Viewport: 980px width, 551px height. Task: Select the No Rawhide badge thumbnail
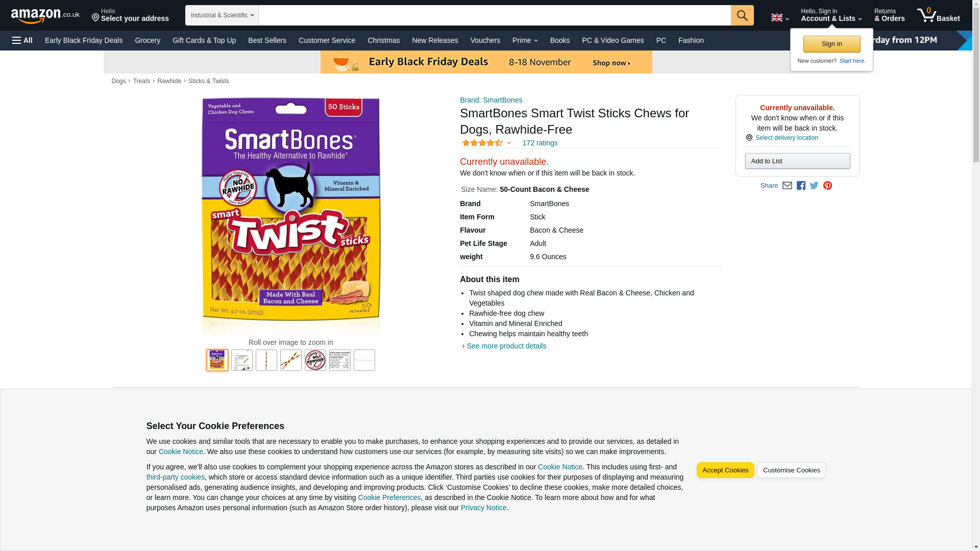[315, 360]
